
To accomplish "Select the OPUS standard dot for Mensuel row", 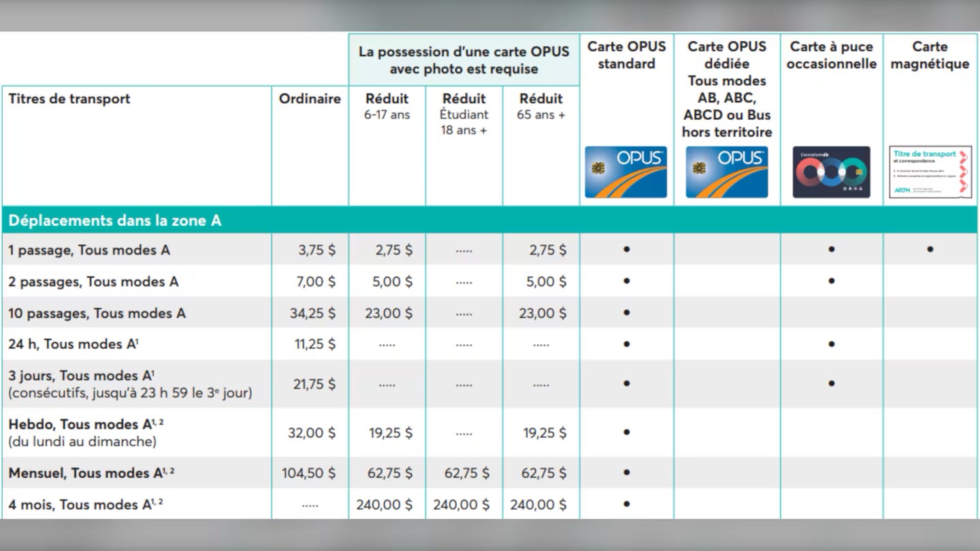I will click(626, 473).
